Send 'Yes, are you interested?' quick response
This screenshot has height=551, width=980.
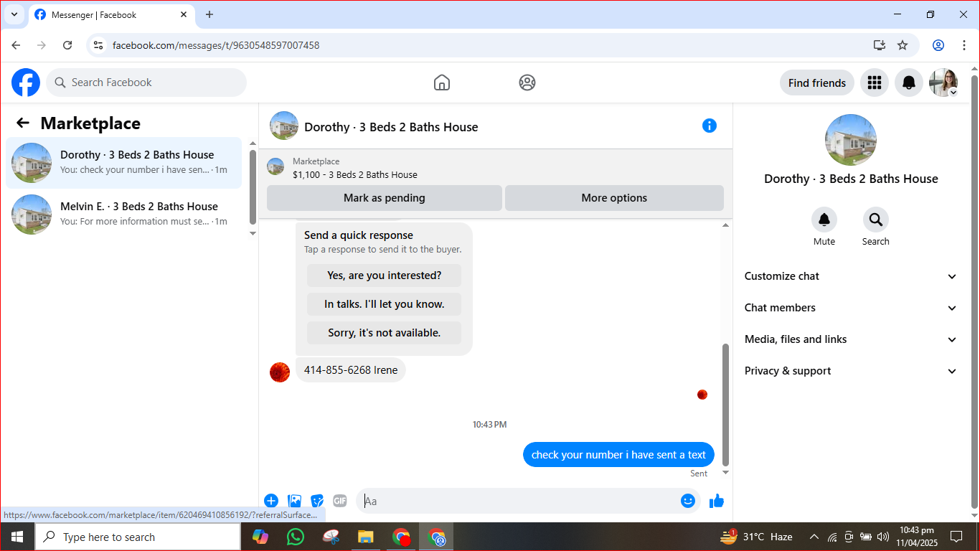coord(385,275)
